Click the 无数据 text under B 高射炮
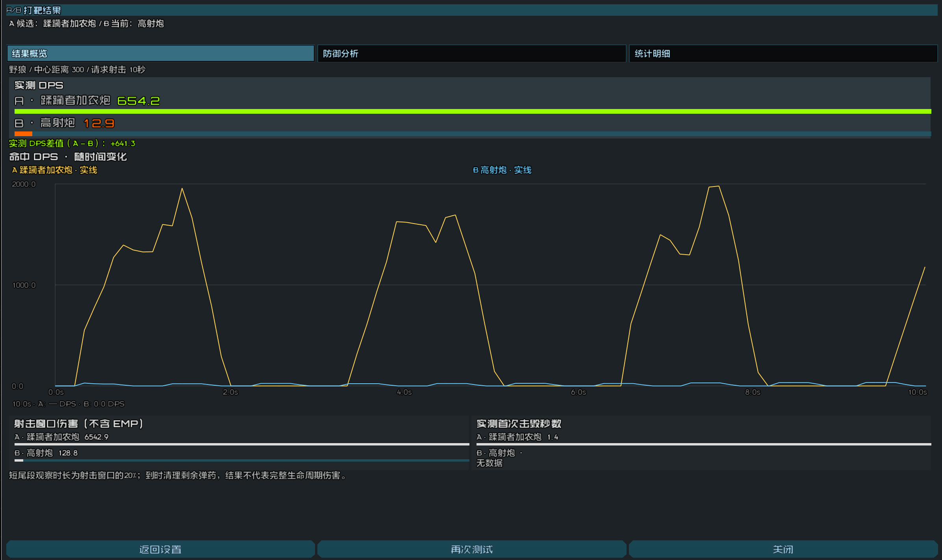The height and width of the screenshot is (560, 942). (490, 463)
